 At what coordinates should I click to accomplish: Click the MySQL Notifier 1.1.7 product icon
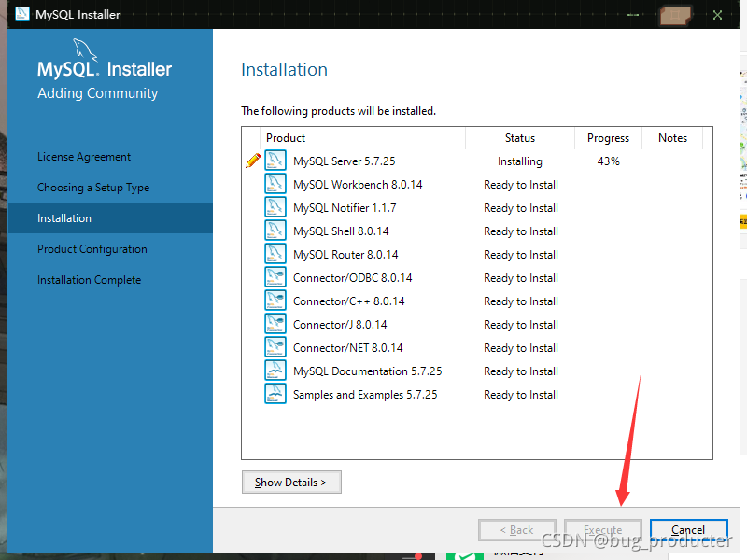[275, 206]
